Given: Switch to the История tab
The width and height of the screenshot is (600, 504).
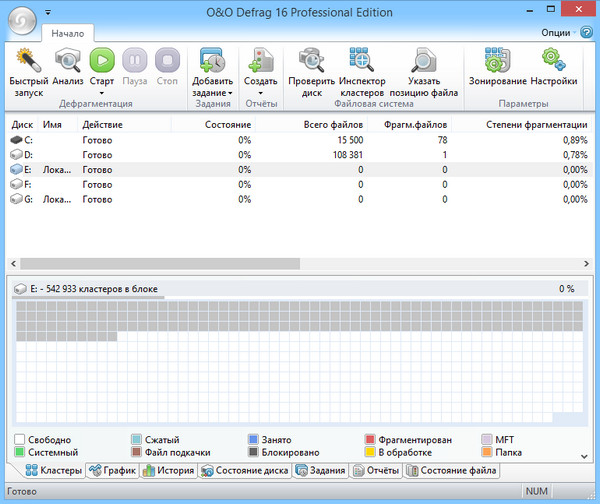Looking at the screenshot, I should coord(168,470).
